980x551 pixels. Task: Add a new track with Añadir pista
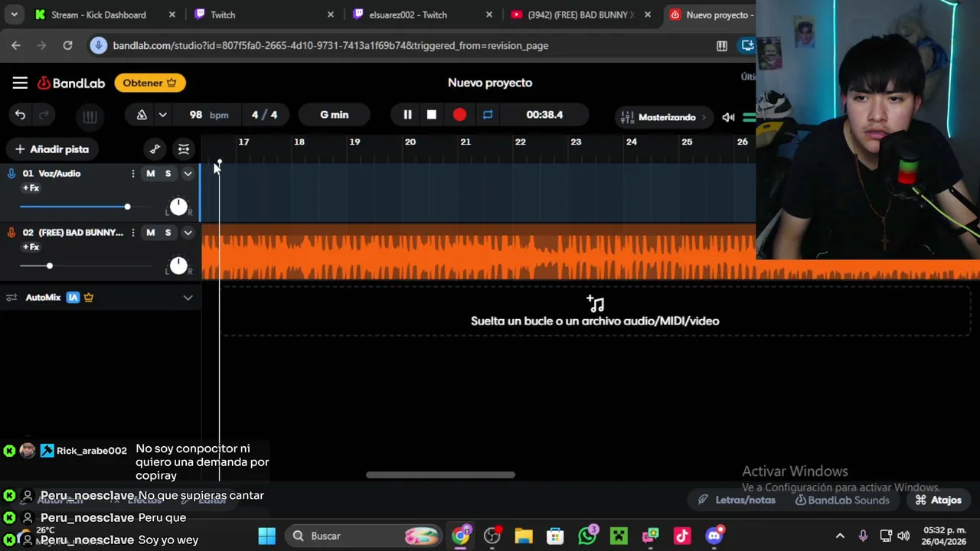tap(52, 149)
